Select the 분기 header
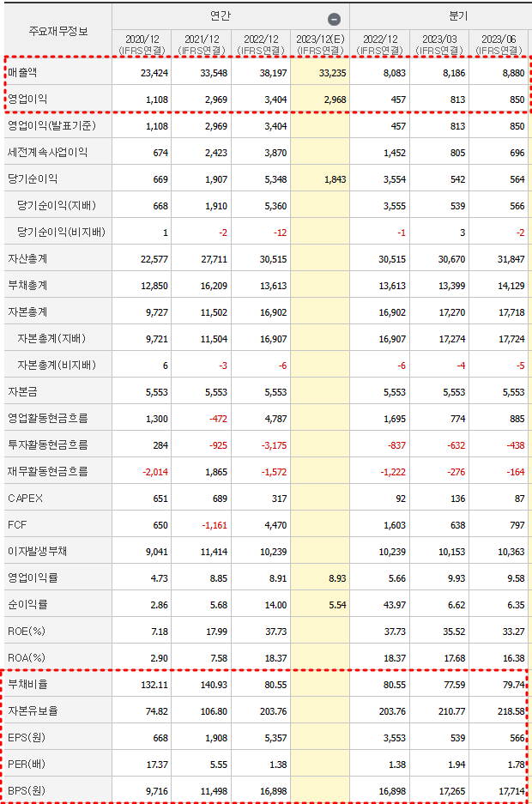The width and height of the screenshot is (532, 804). [457, 16]
